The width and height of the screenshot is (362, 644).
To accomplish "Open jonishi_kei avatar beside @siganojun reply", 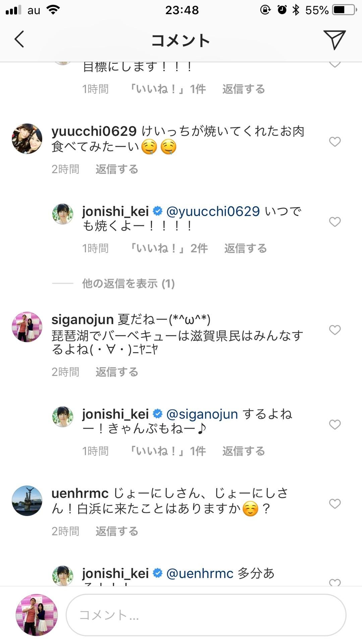I will click(63, 417).
